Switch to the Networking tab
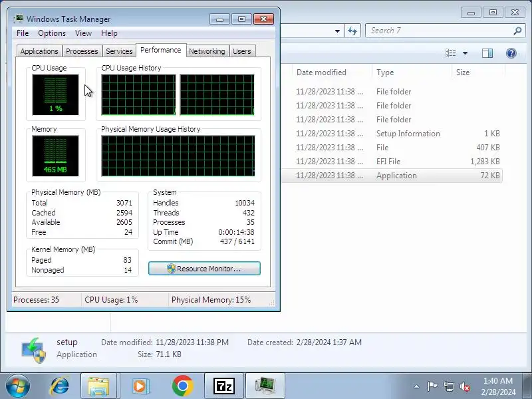The image size is (532, 399). 207,51
